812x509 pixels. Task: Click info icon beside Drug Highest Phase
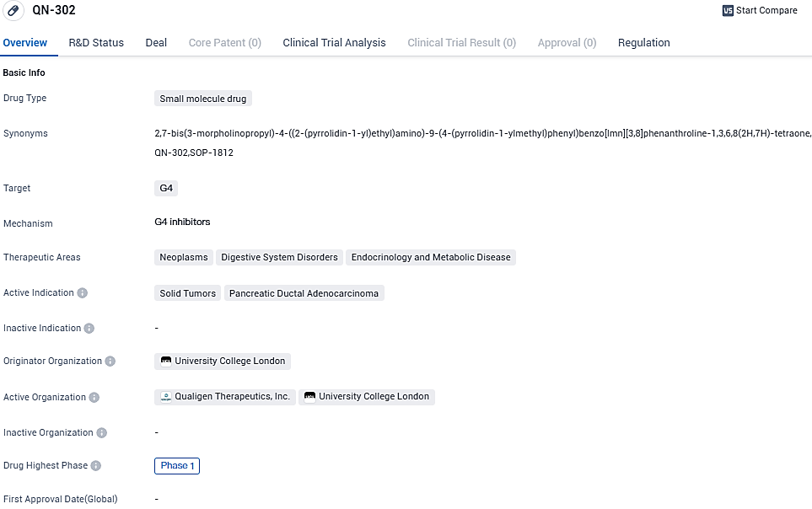coord(96,466)
